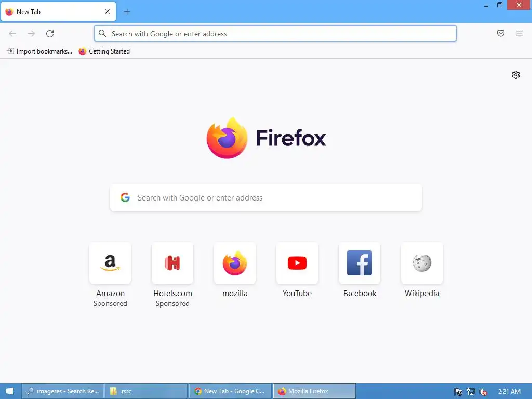Open the network tray icon
Image resolution: width=532 pixels, height=399 pixels.
tap(471, 392)
